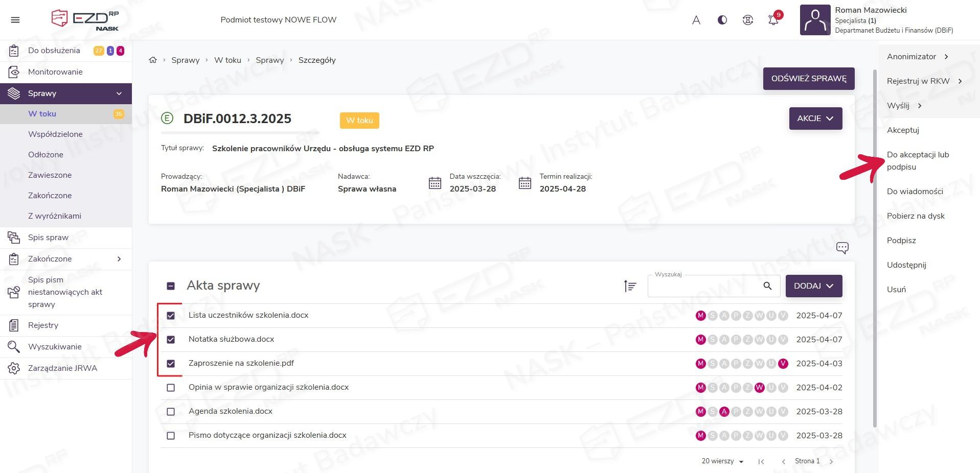The height and width of the screenshot is (473, 980).
Task: Open the Notatka służbowa.docx document
Action: point(231,339)
